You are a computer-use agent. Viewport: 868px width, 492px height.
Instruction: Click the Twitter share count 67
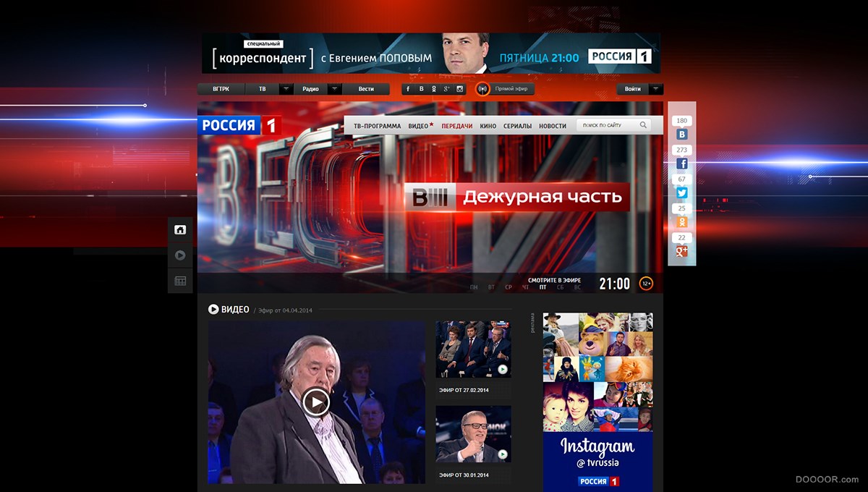[681, 179]
